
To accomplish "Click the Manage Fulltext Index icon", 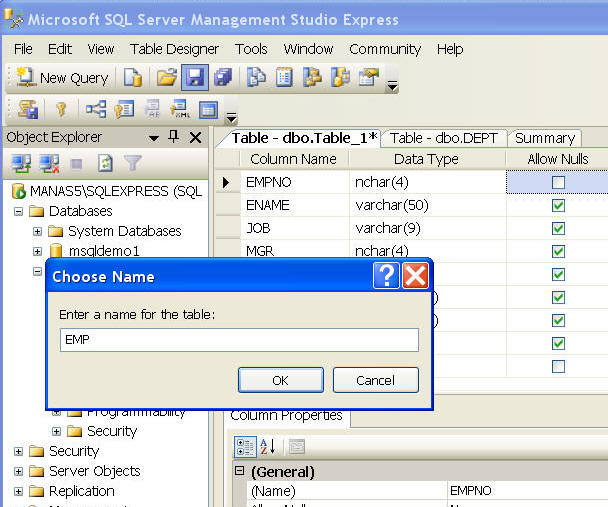I will [153, 109].
